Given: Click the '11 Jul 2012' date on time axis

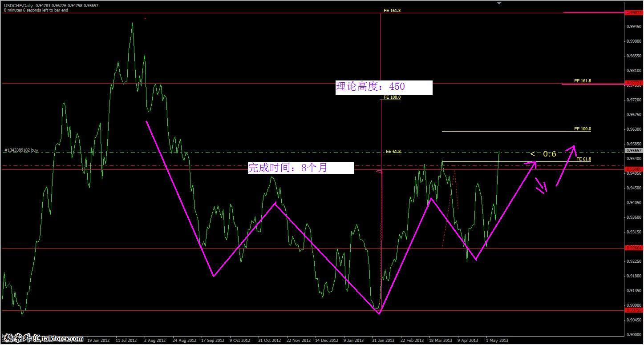Looking at the screenshot, I should (x=126, y=341).
